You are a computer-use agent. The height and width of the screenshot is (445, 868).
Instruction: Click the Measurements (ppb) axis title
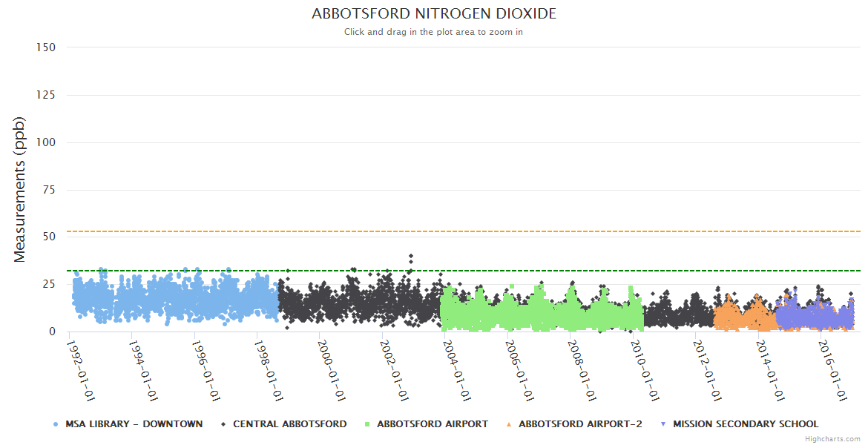(x=20, y=189)
